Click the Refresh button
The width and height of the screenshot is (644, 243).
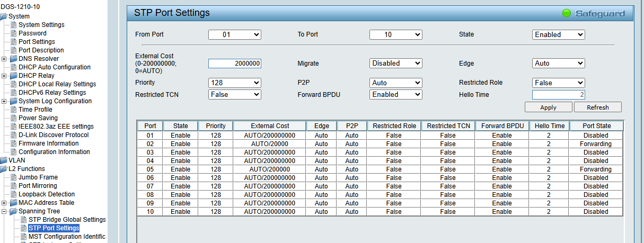(598, 107)
